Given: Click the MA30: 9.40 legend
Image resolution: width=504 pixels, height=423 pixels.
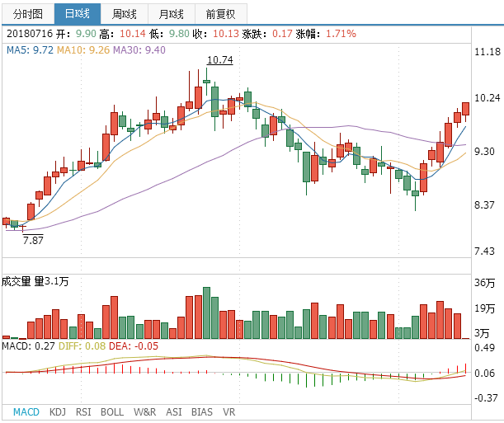Looking at the screenshot, I should (x=139, y=50).
